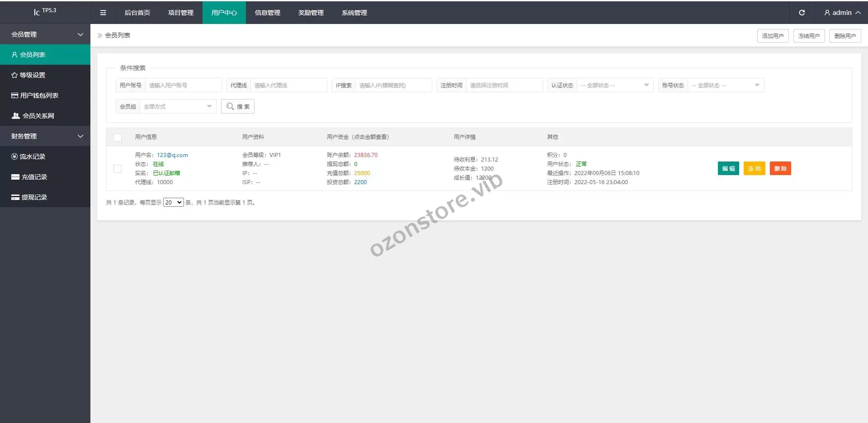Click the 用户账号 search input field
This screenshot has height=423, width=868.
tap(183, 86)
